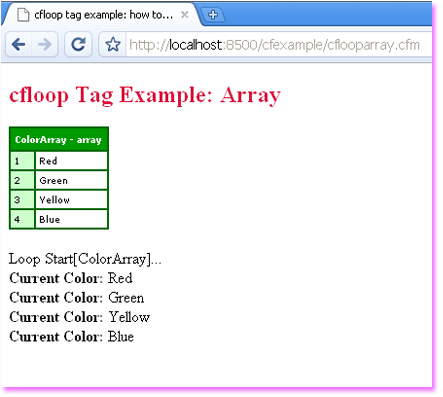Open a new tab with the plus button
443x397 pixels.
[x=213, y=15]
